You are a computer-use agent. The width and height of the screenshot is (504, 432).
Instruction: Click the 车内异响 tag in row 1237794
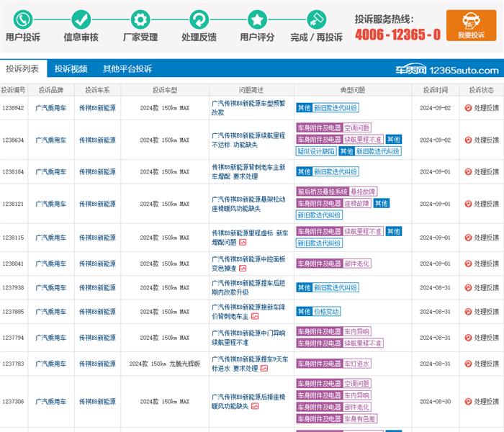click(357, 331)
